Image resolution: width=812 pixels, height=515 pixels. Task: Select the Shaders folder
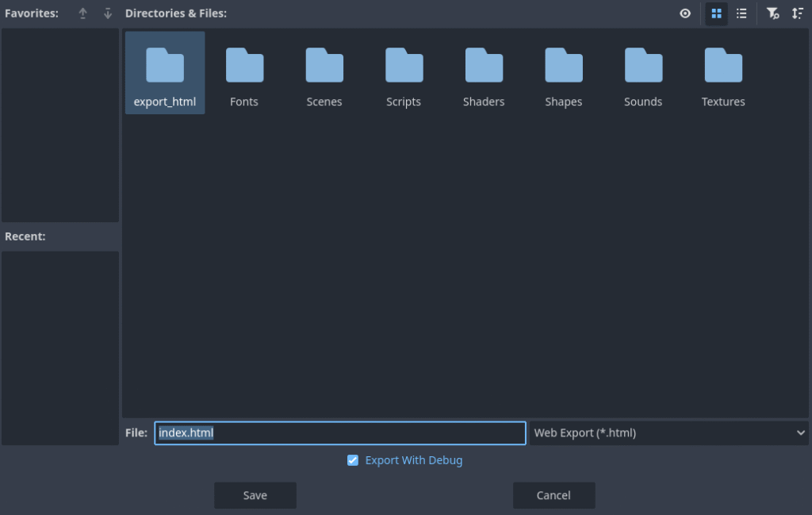click(x=484, y=73)
